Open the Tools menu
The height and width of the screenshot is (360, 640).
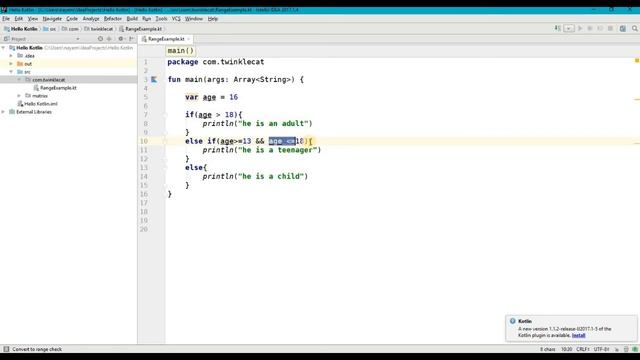161,19
